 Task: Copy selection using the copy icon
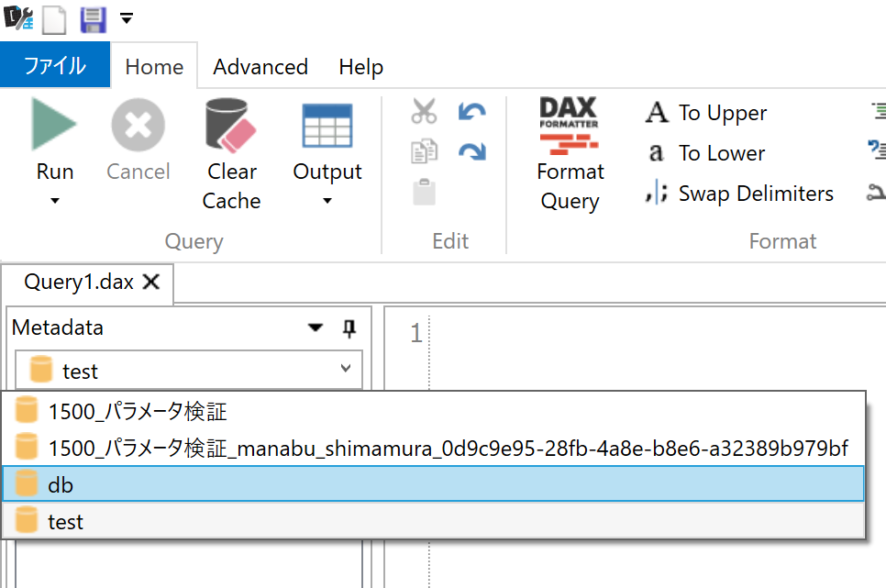[424, 151]
